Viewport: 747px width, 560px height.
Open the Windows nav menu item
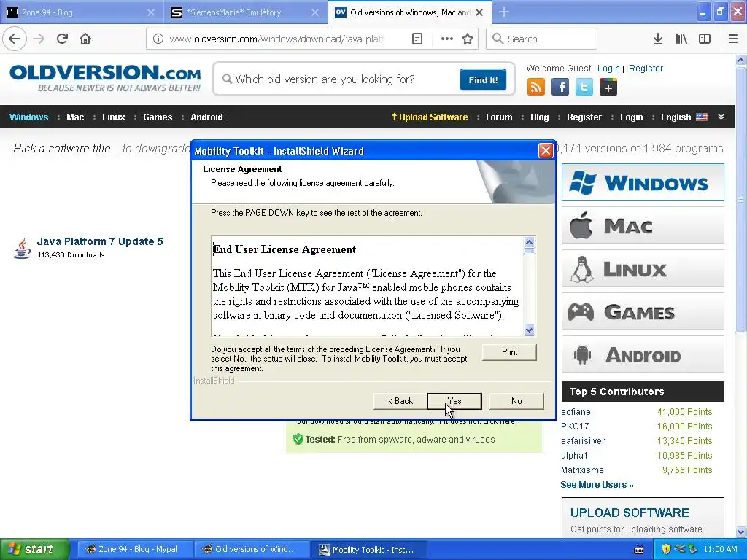point(28,117)
